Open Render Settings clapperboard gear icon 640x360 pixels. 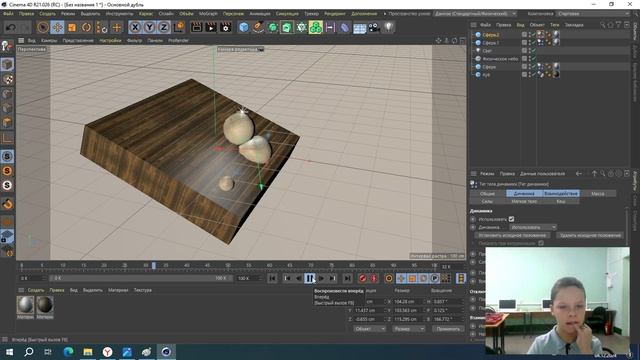tap(225, 27)
